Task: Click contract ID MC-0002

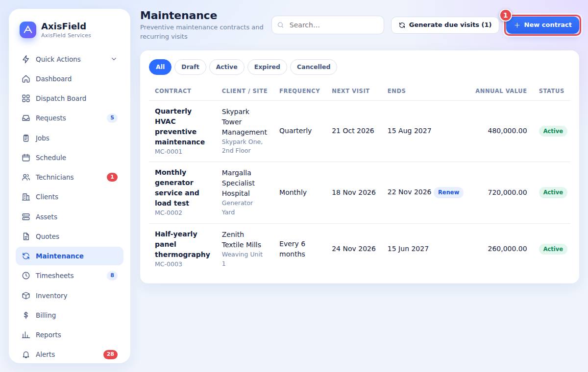Action: [x=169, y=213]
